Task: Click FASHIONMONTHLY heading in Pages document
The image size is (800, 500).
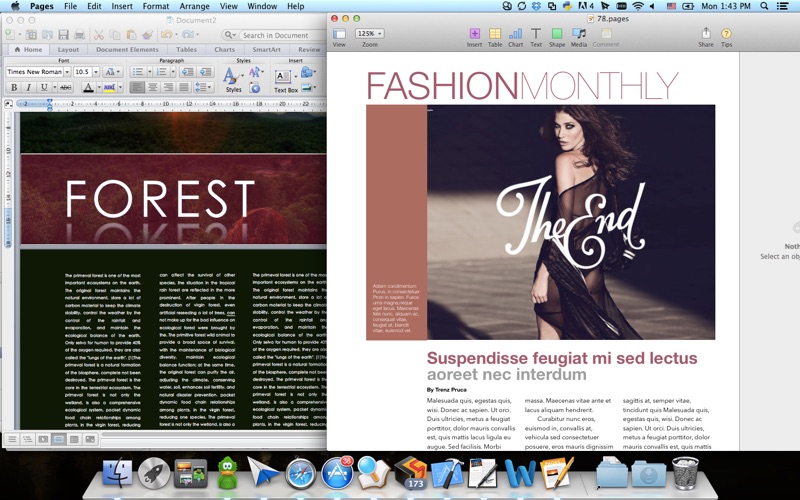Action: 522,85
